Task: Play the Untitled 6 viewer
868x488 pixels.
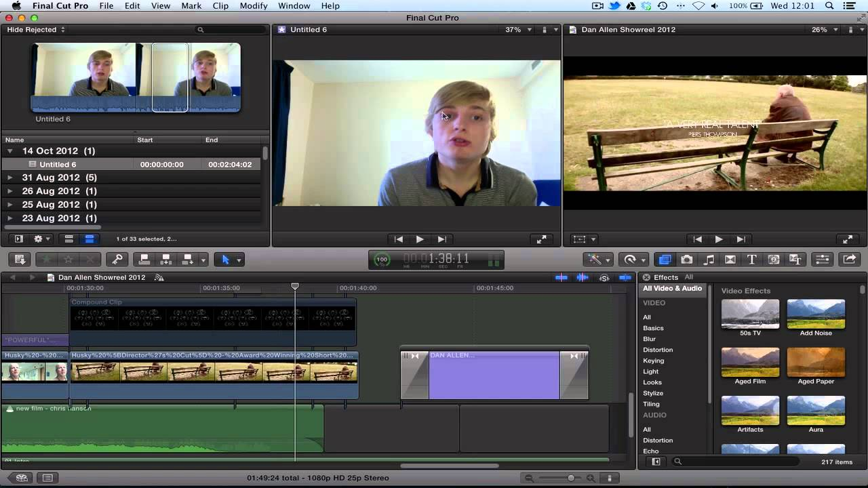Action: (420, 239)
